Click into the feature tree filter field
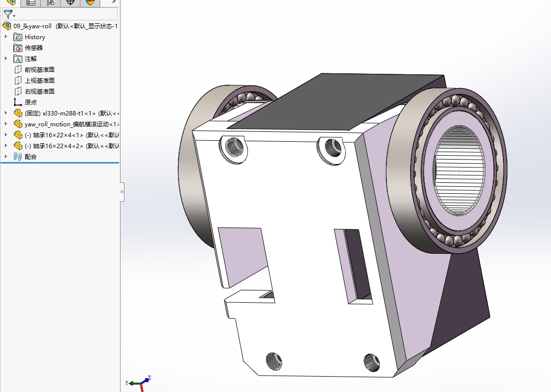 [x=60, y=14]
